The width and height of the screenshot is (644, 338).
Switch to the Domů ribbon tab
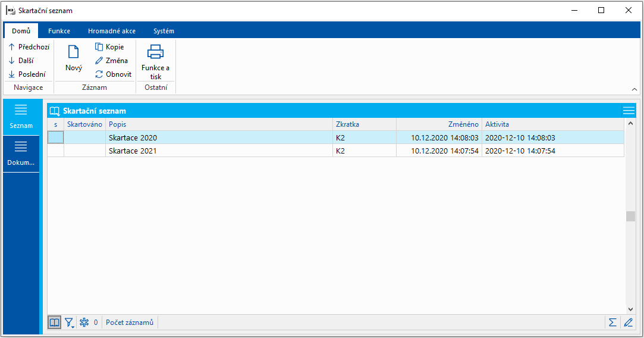click(x=21, y=31)
